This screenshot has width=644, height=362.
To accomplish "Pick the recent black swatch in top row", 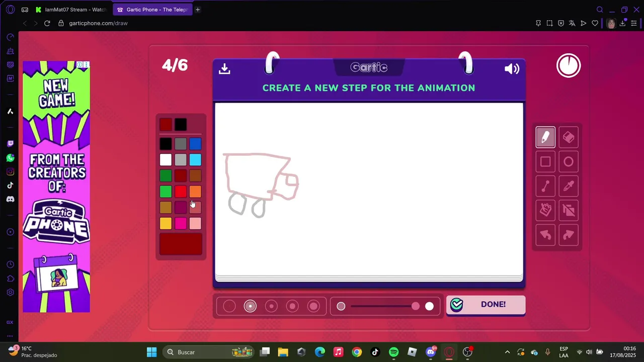I will pos(181,124).
